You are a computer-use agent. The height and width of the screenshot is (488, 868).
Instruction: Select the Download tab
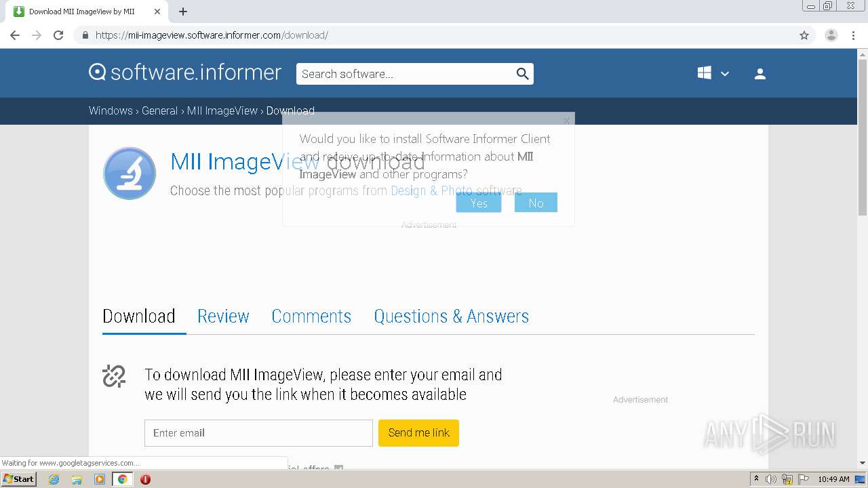(139, 316)
